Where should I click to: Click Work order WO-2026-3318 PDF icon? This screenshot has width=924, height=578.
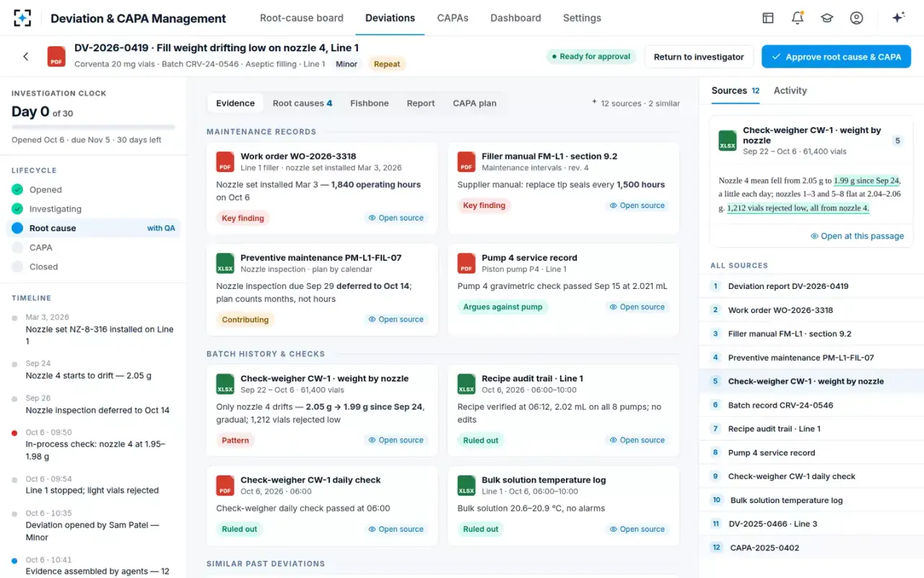pyautogui.click(x=225, y=161)
